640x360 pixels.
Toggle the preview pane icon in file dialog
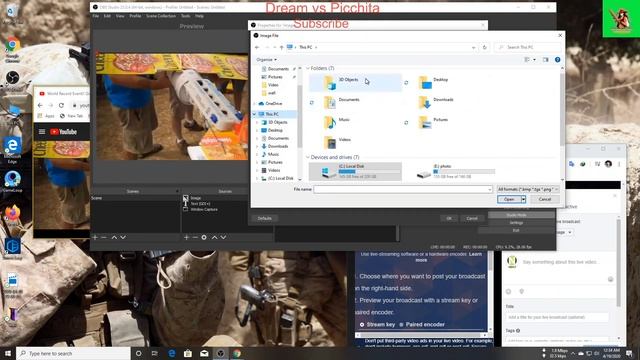pyautogui.click(x=546, y=60)
